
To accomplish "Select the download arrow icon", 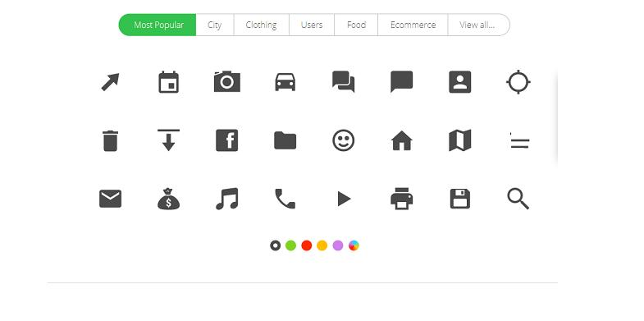I will point(168,140).
